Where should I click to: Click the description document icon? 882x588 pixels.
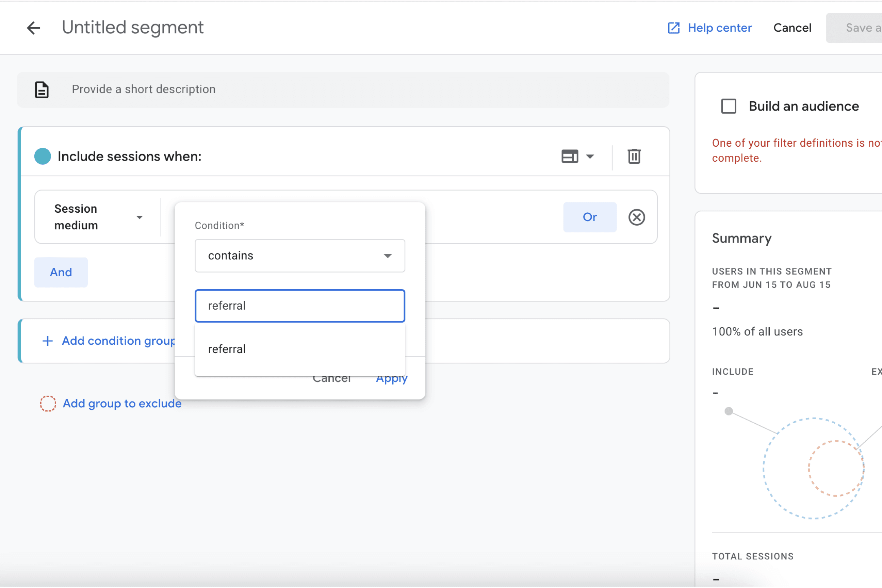[42, 89]
